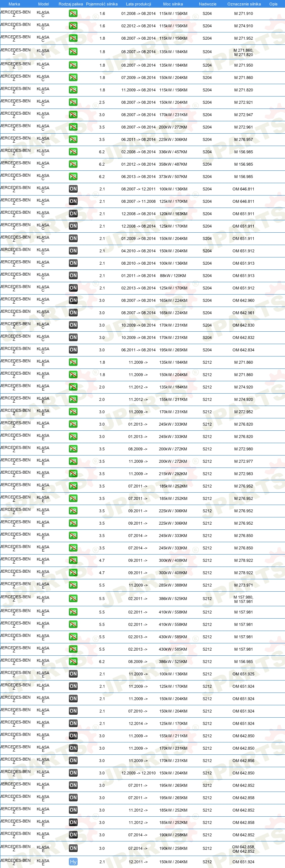Click diesel ON icon in 120kW / 163KM row

click(73, 214)
